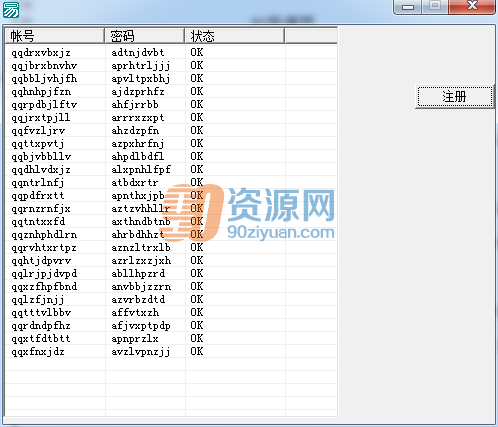This screenshot has width=498, height=427.
Task: Select account qqrdndpfhz
Action: coord(41,326)
